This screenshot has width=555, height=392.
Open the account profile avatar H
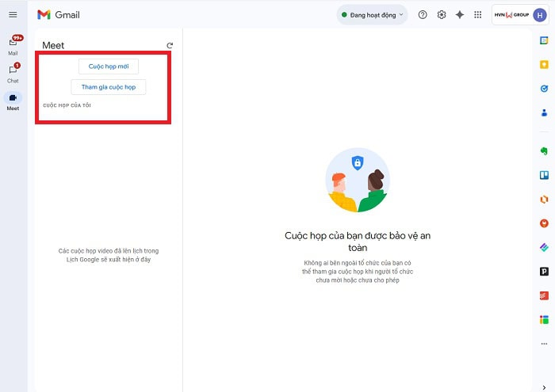tap(540, 14)
